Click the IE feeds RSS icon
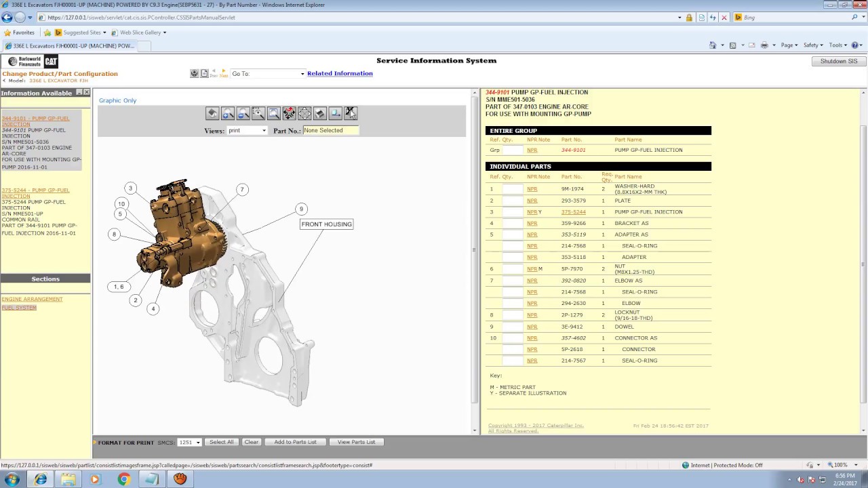 (x=732, y=45)
